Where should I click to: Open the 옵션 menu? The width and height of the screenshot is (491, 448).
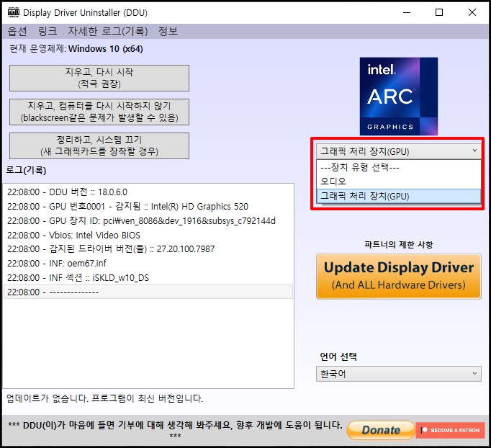[x=17, y=31]
